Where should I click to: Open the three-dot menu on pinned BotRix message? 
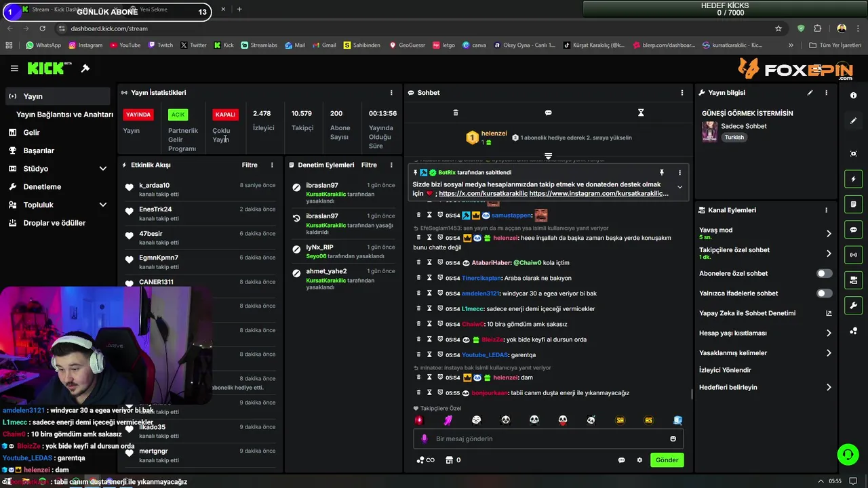(x=679, y=173)
